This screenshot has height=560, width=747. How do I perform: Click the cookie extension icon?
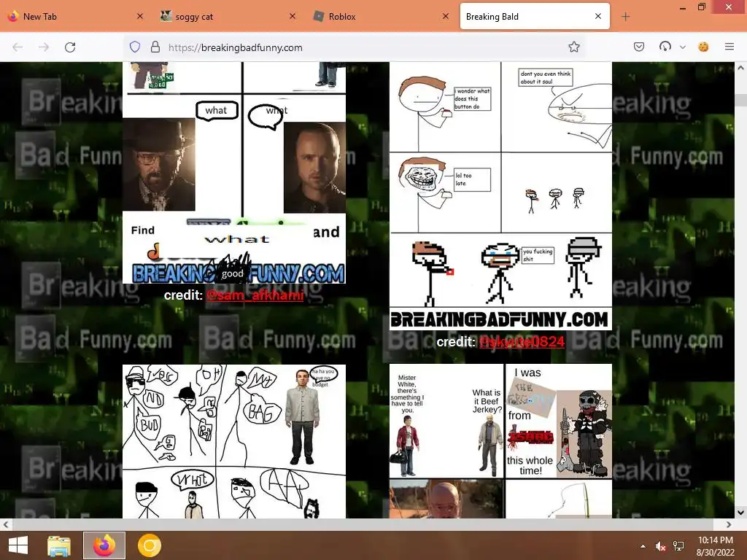703,47
